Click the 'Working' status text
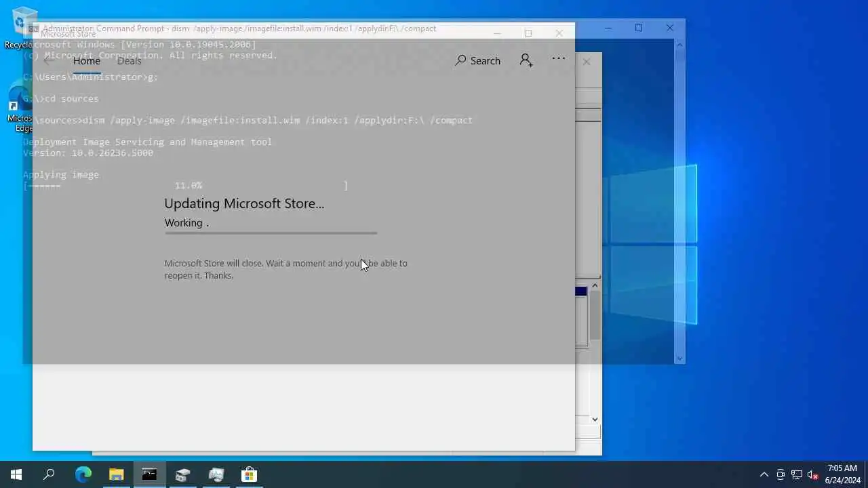The width and height of the screenshot is (868, 488). (186, 223)
